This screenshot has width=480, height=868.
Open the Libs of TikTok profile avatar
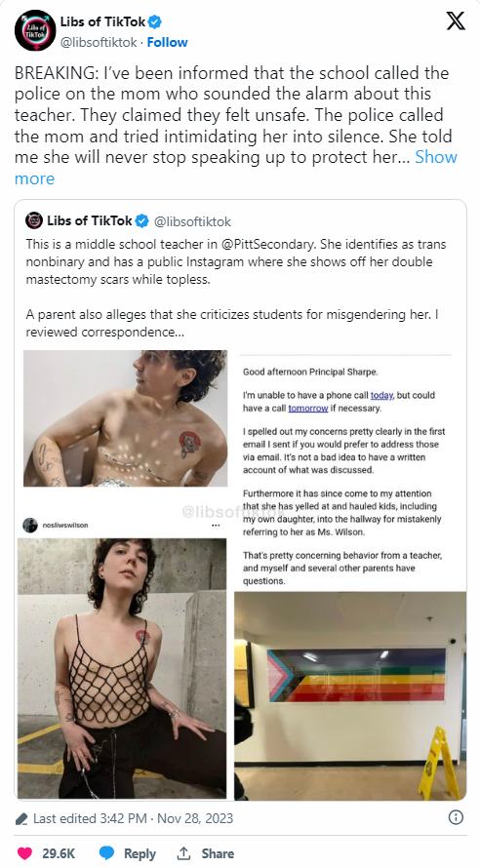35,30
